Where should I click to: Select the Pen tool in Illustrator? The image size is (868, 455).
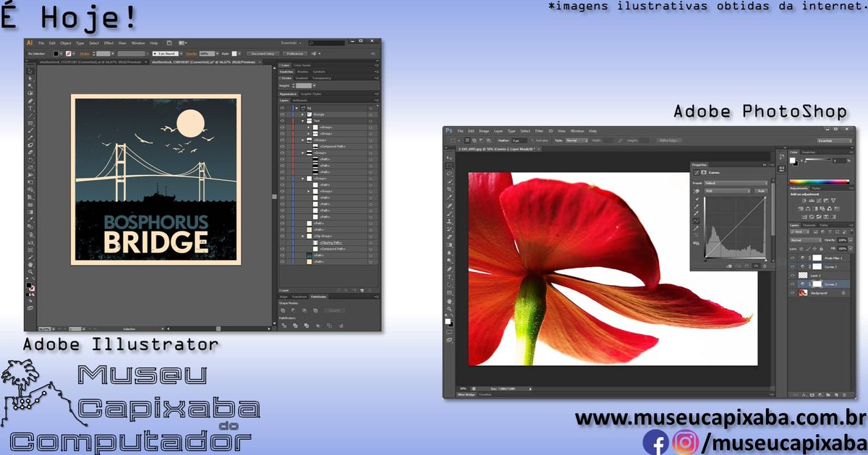point(30,101)
